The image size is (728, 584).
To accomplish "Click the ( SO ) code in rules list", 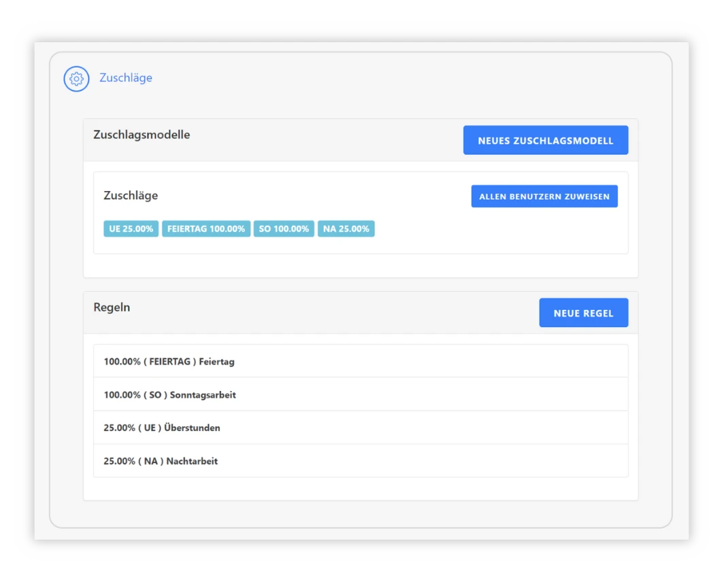I will [x=155, y=395].
